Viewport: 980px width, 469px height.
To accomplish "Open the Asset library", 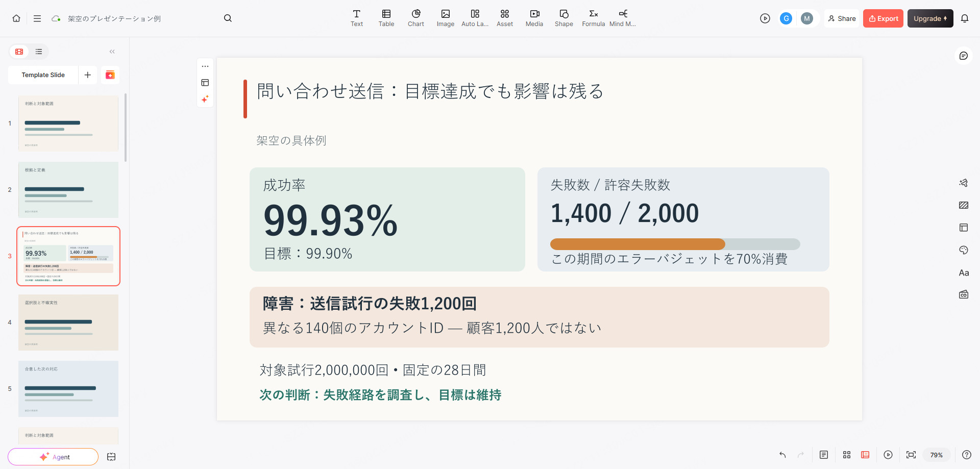I will [505, 18].
